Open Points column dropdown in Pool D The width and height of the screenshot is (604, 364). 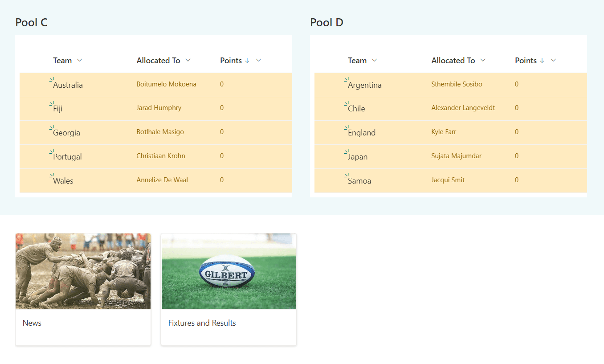click(553, 60)
